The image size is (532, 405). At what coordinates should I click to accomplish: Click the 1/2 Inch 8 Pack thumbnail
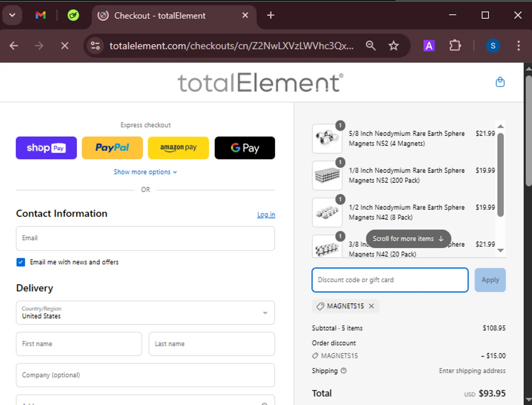(327, 212)
